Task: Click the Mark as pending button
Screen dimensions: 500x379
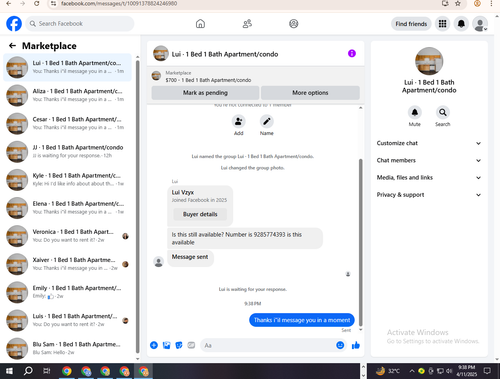Action: coord(205,93)
